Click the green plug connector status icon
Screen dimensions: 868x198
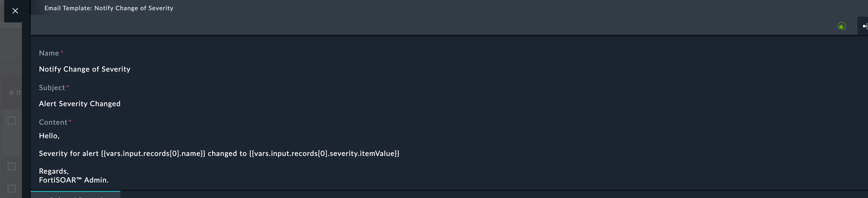click(841, 26)
